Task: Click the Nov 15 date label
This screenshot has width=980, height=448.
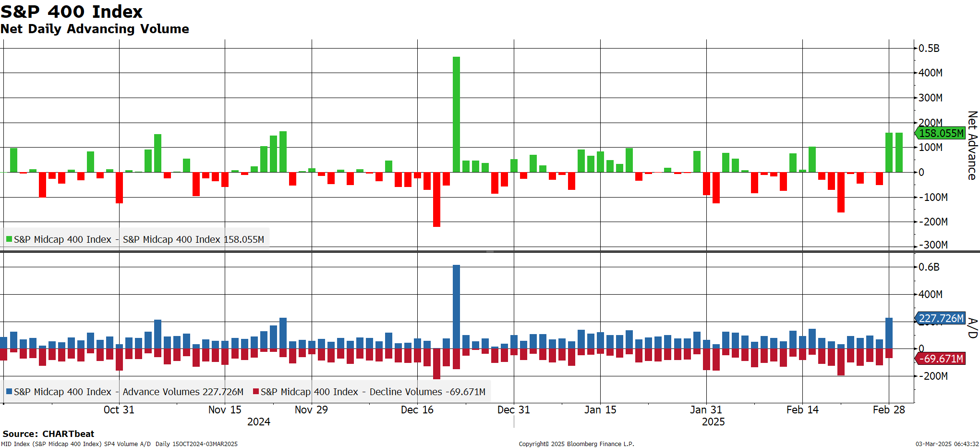Action: click(225, 410)
